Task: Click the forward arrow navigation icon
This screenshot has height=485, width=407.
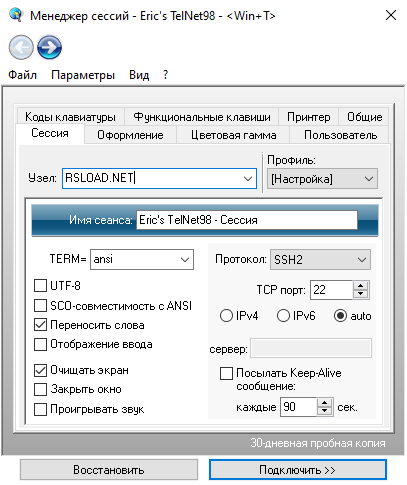Action: pyautogui.click(x=49, y=48)
